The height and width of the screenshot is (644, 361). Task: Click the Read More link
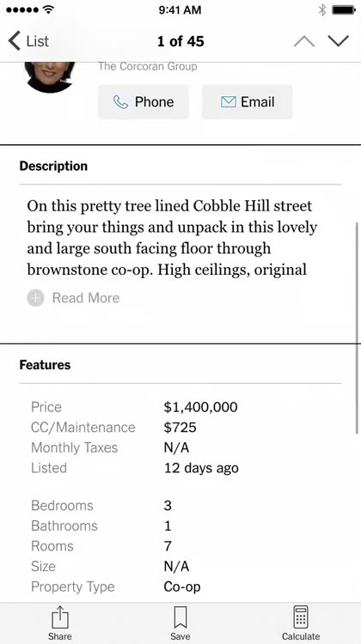point(86,298)
